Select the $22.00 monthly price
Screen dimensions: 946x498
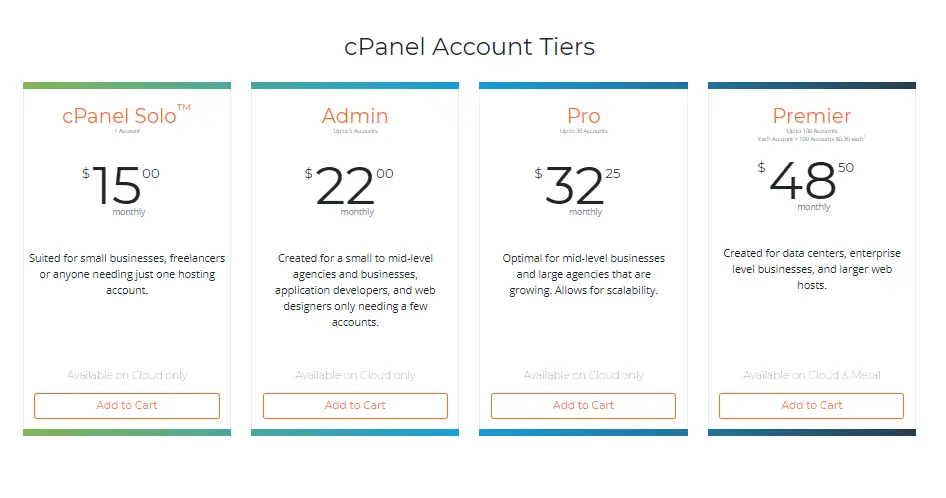coord(349,186)
